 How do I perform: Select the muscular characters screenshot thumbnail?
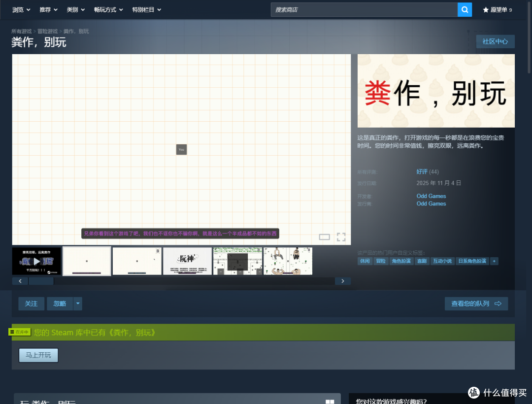coord(288,261)
